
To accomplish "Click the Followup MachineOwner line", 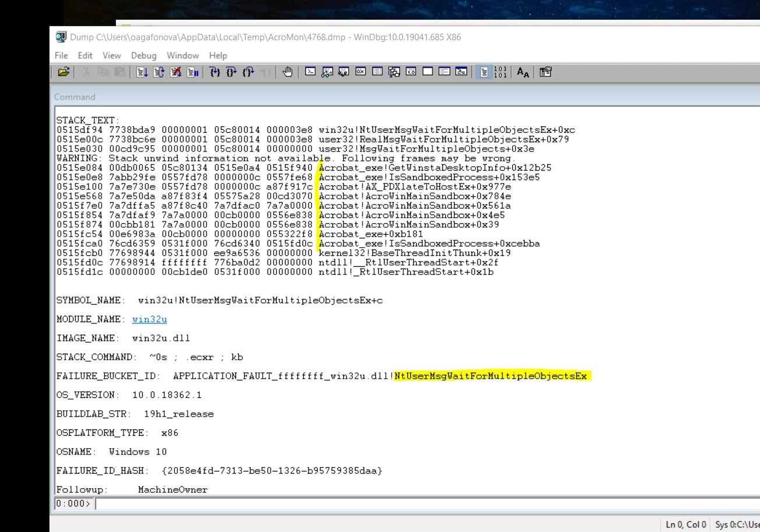I will tap(132, 489).
